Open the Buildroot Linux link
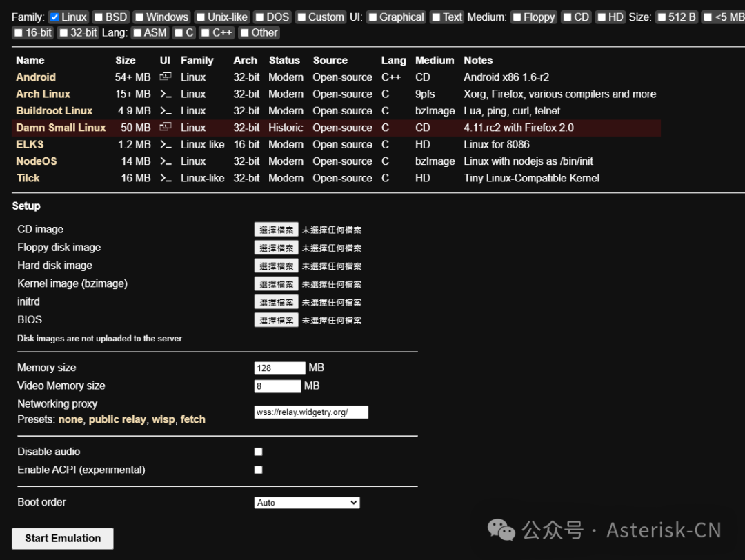This screenshot has width=745, height=560. [x=54, y=110]
